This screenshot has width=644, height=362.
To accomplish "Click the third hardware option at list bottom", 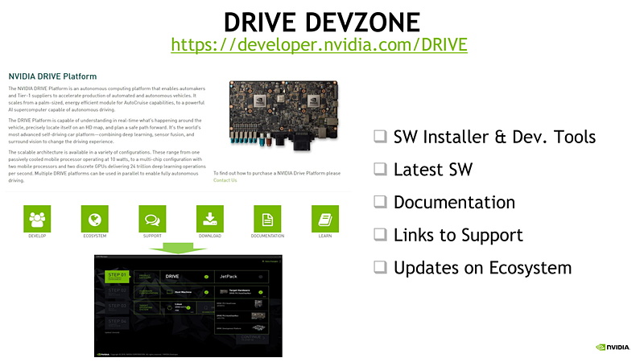I will (242, 328).
